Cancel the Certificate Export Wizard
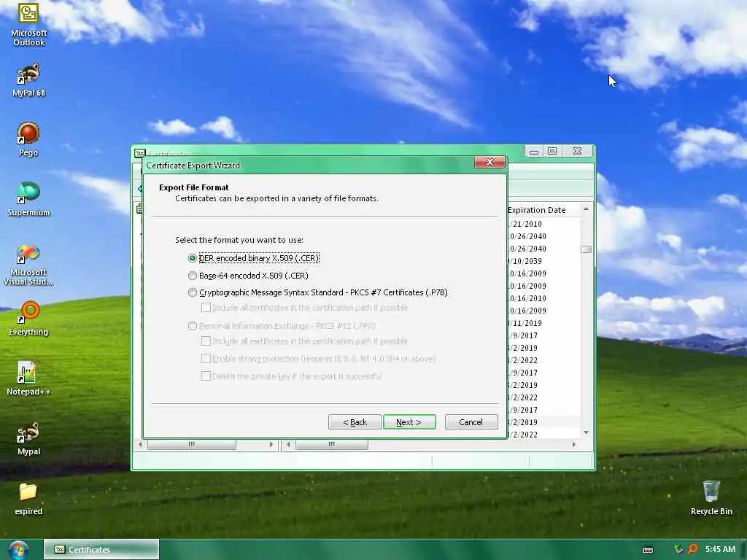Screen dimensions: 747x560 pyautogui.click(x=471, y=422)
